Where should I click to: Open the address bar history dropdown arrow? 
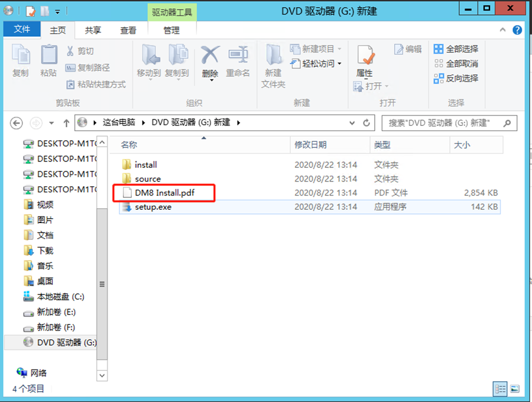[352, 123]
